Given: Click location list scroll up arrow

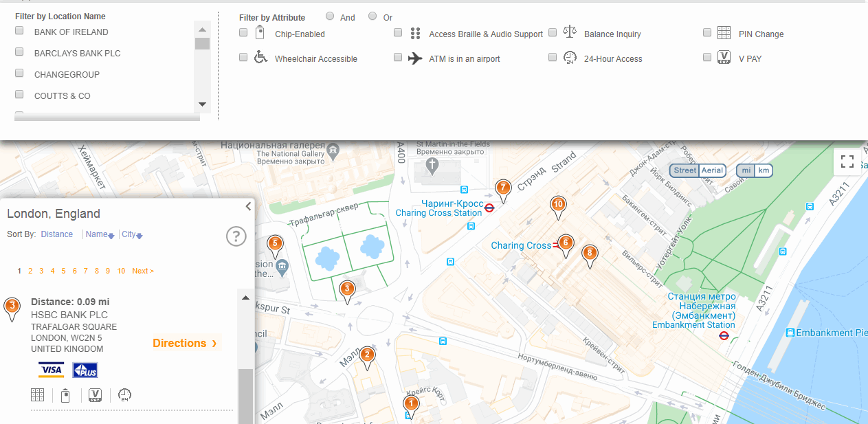Looking at the screenshot, I should pos(202,29).
